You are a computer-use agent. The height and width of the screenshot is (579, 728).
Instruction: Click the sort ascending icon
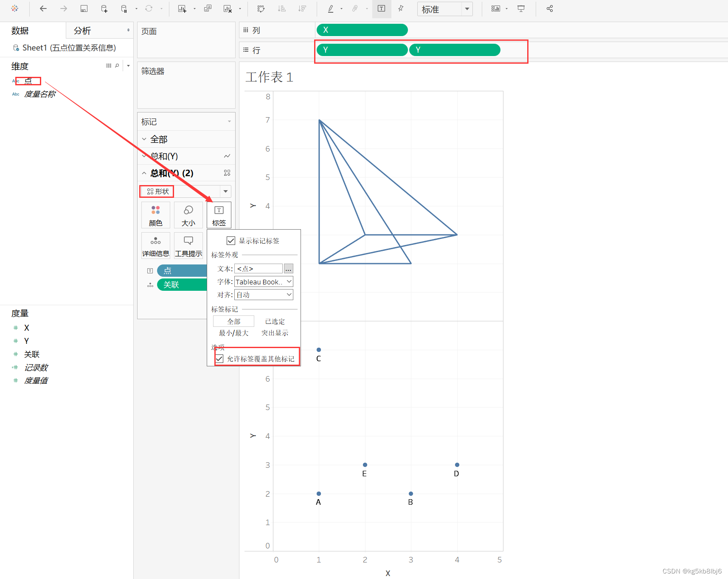281,8
